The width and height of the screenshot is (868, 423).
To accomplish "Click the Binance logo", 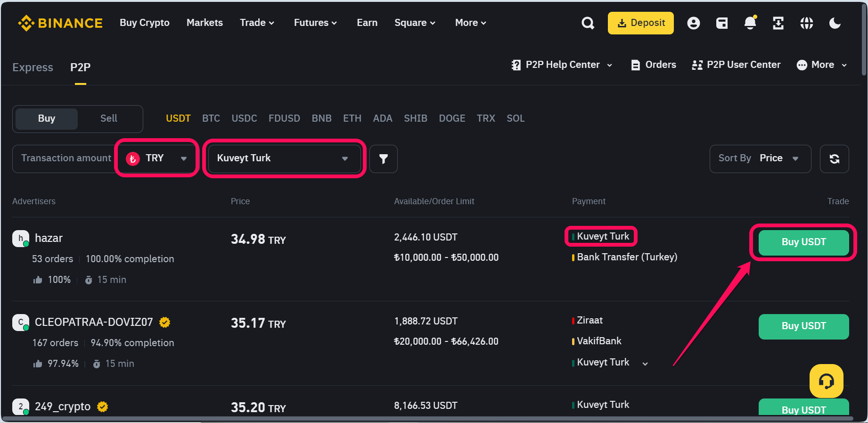I will click(60, 23).
